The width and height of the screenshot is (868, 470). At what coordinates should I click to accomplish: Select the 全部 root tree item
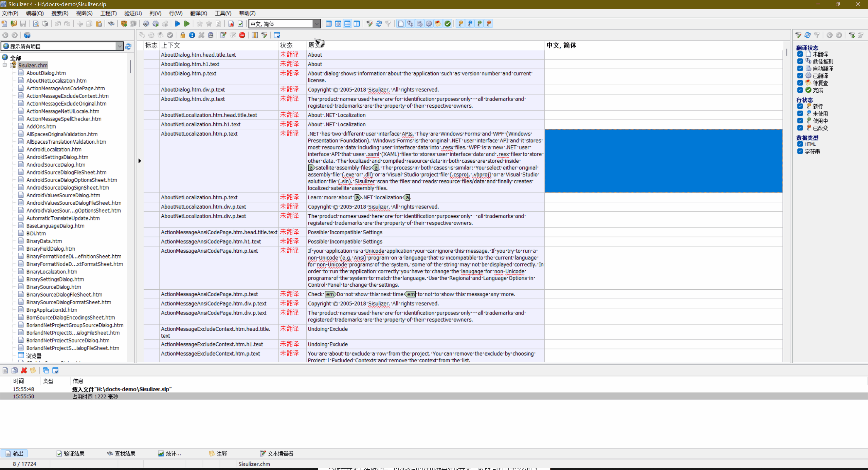[16, 57]
